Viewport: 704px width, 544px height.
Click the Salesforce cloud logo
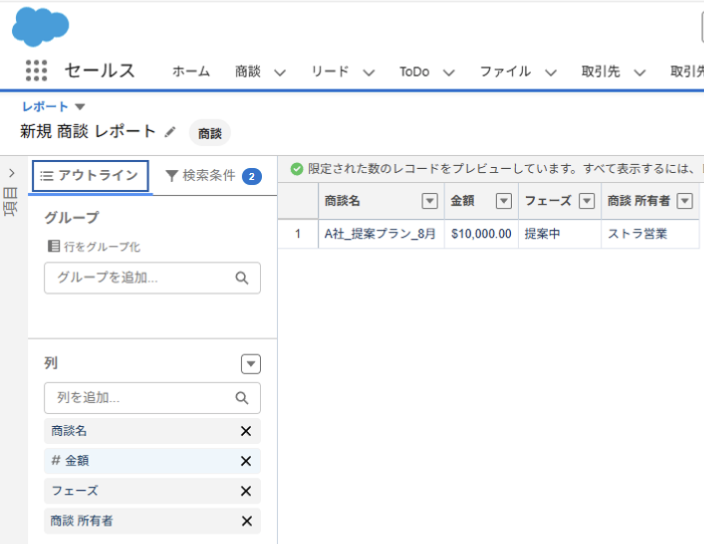click(x=40, y=27)
